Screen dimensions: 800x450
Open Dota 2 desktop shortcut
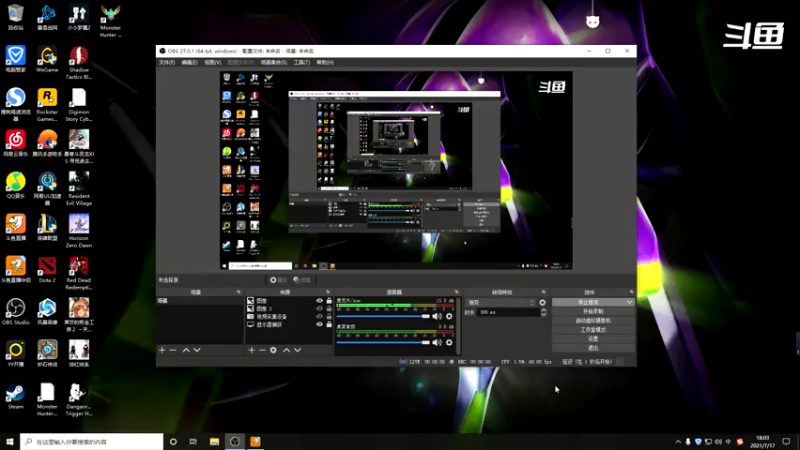coord(47,270)
